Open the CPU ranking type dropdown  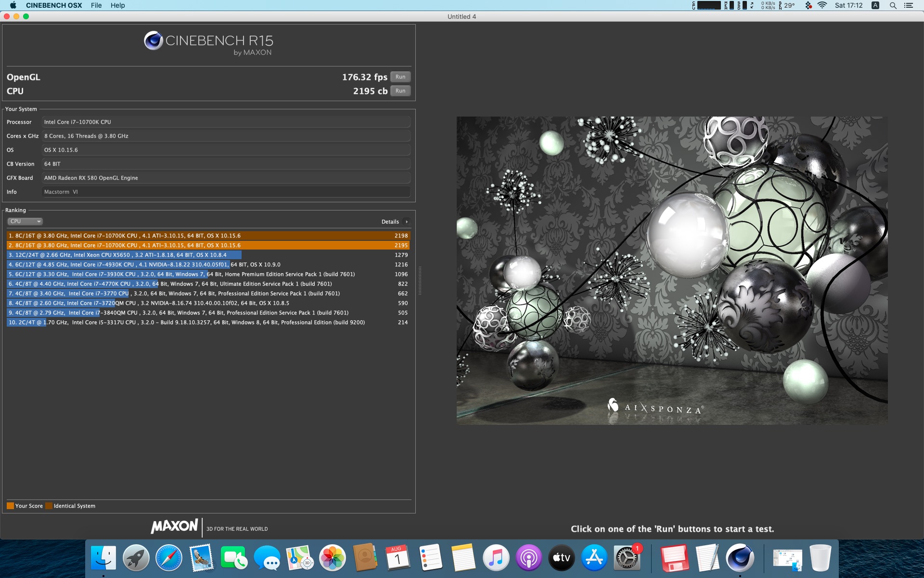[x=25, y=222]
